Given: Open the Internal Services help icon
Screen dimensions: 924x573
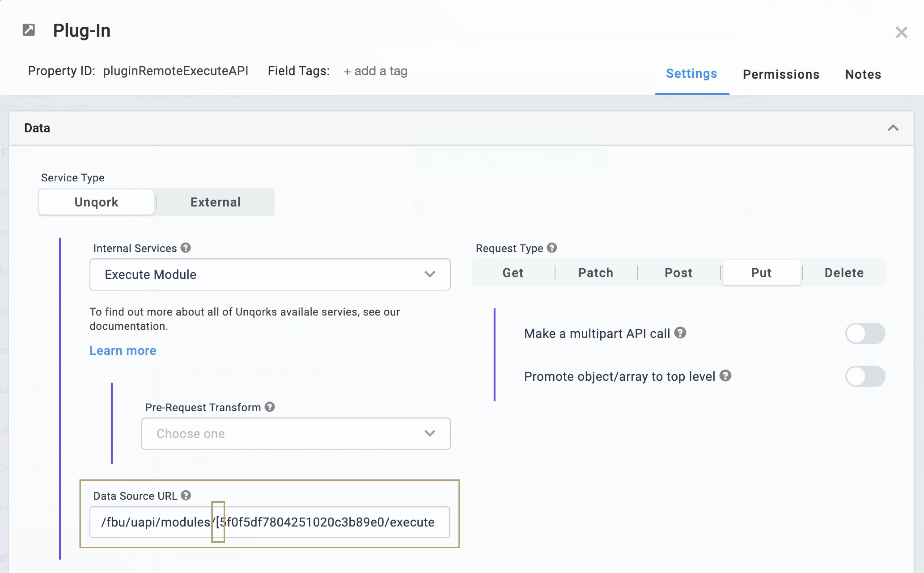Looking at the screenshot, I should [185, 248].
